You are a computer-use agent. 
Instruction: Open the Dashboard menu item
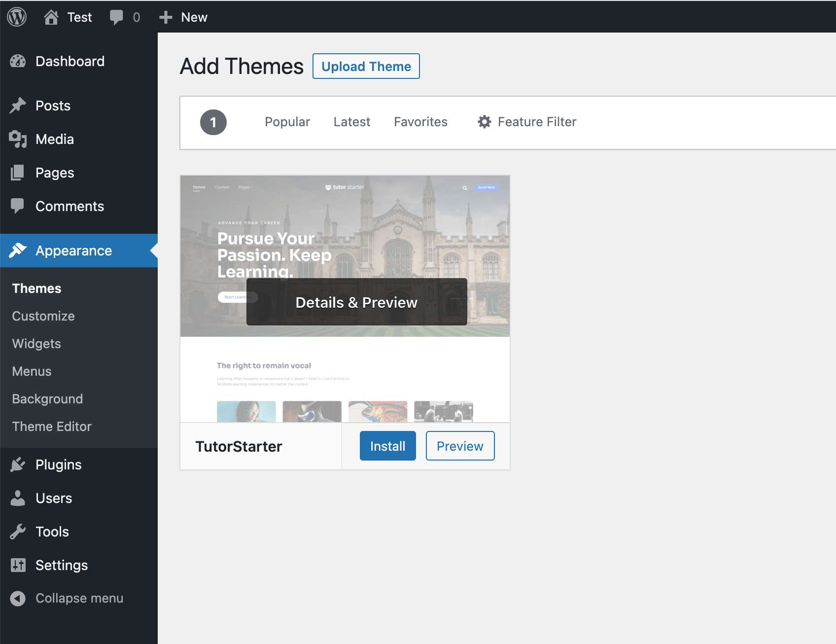click(70, 61)
